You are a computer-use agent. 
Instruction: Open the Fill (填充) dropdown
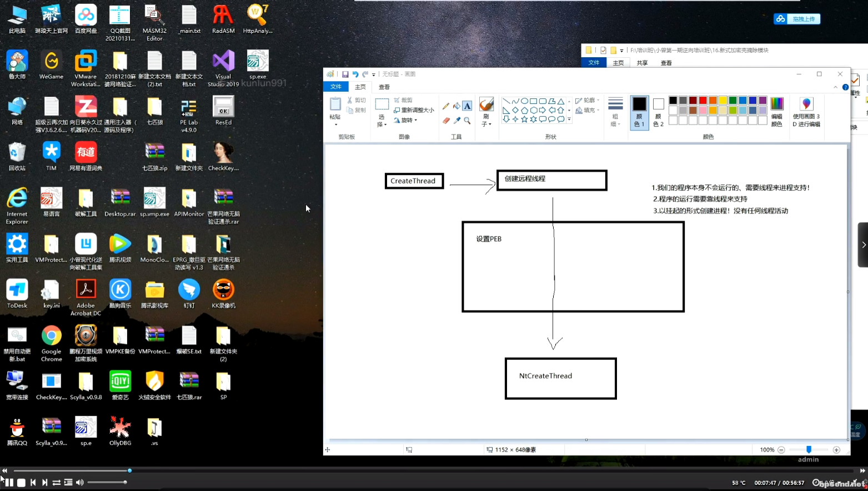coord(588,111)
